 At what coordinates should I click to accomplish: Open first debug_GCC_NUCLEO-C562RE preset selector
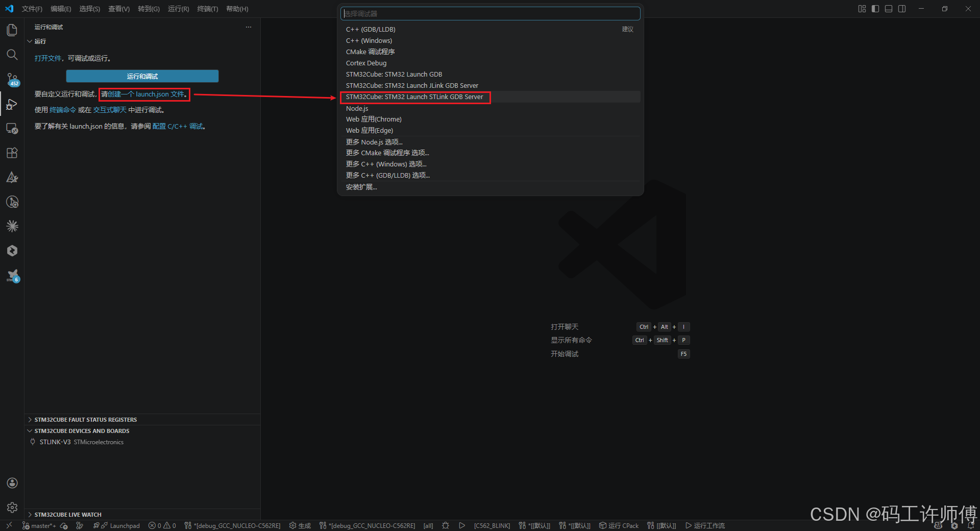pyautogui.click(x=232, y=525)
